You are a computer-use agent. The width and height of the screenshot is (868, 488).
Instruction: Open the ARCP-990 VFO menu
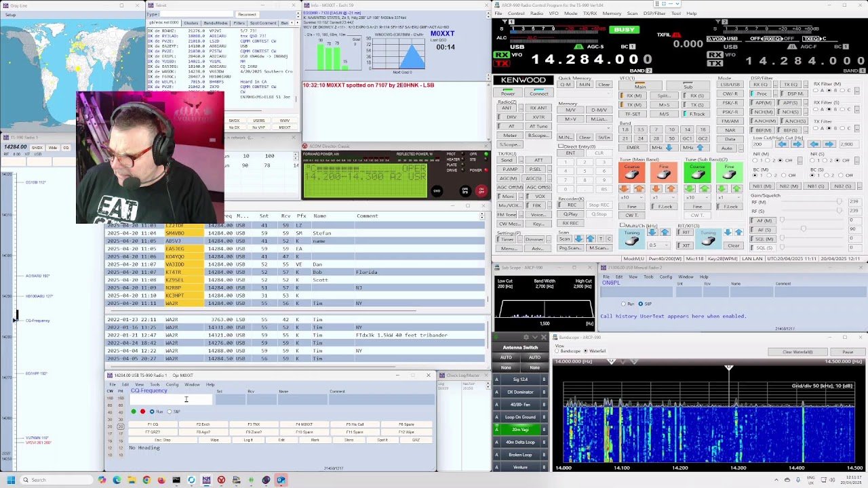[554, 14]
